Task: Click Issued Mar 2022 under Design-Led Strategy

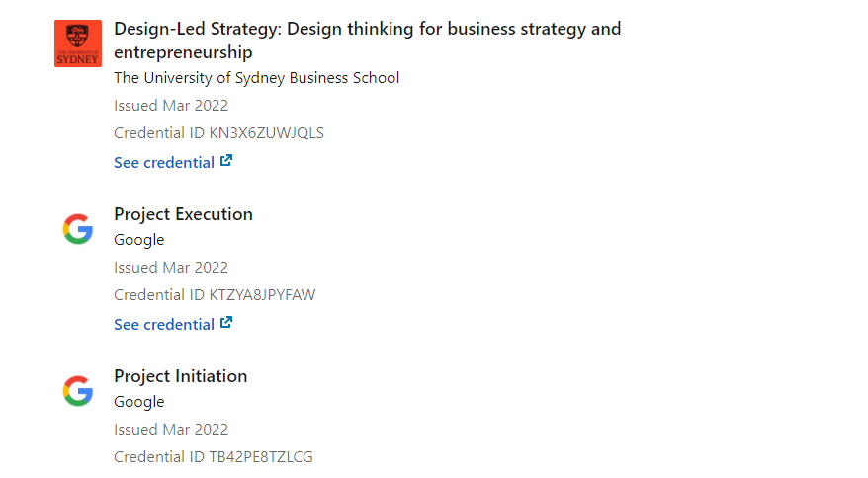Action: pyautogui.click(x=171, y=106)
